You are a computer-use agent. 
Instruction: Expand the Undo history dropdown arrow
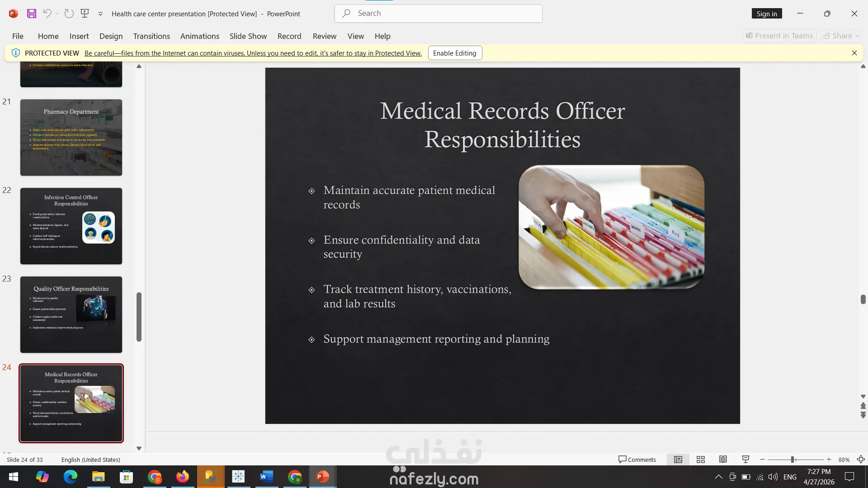(x=57, y=14)
